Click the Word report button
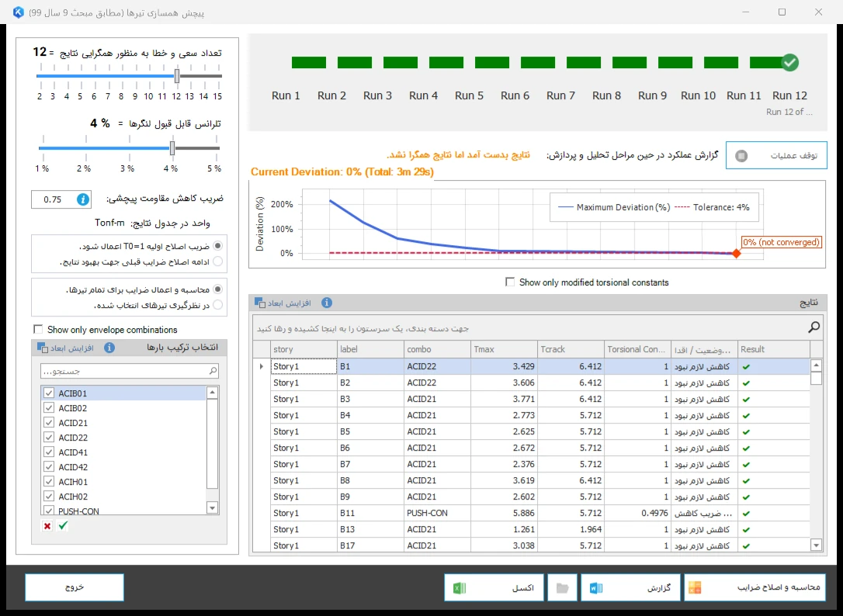This screenshot has height=616, width=843. tap(630, 587)
